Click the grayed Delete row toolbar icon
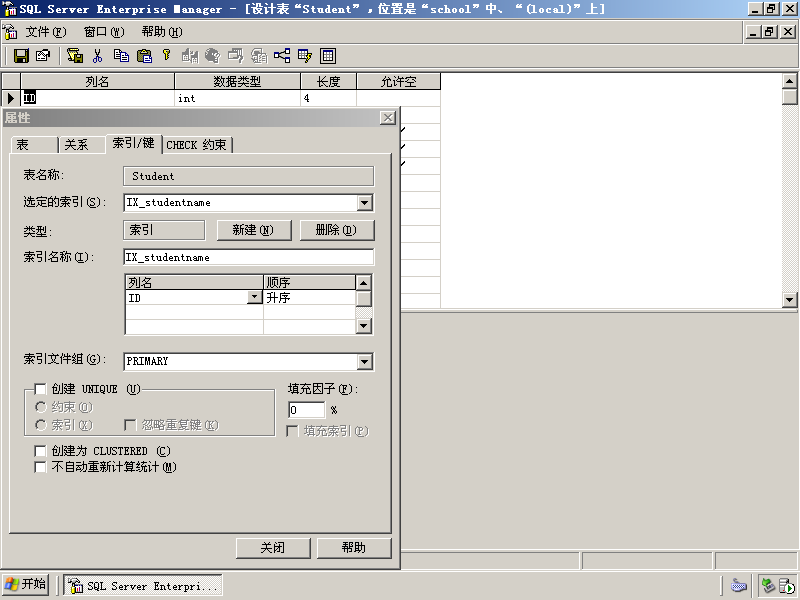 coord(212,56)
